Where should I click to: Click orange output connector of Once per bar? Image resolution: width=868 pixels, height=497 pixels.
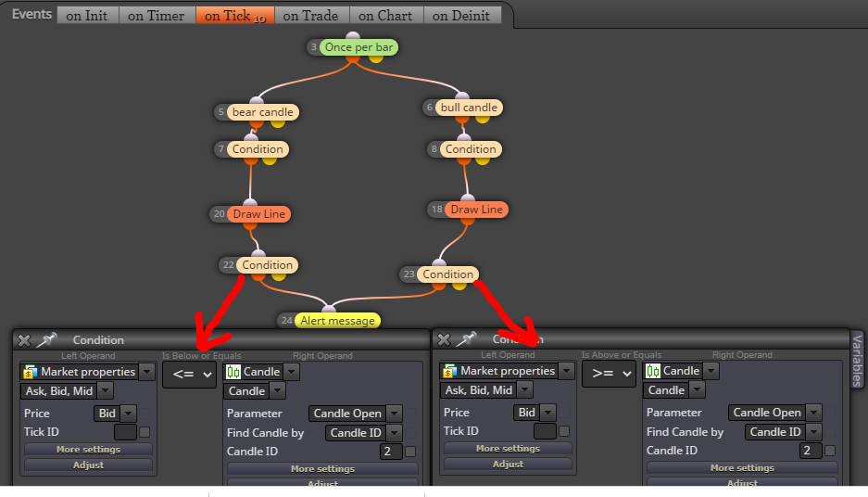(x=352, y=57)
